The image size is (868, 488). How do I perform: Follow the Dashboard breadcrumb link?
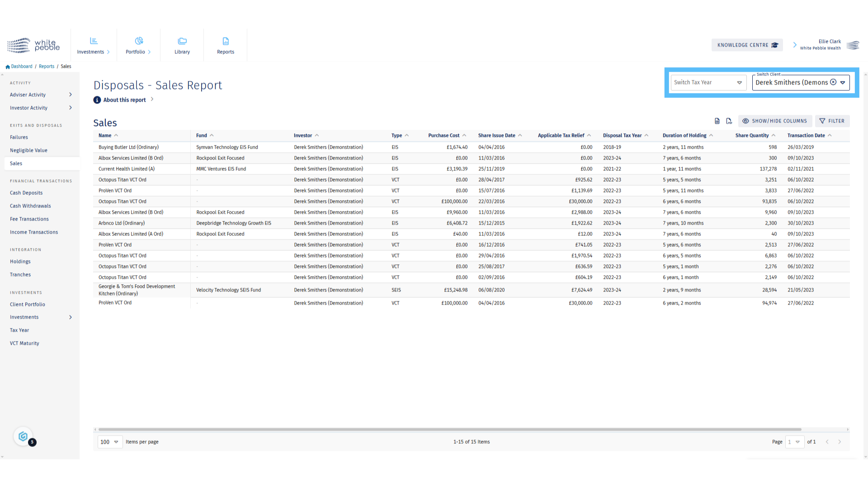pos(21,66)
